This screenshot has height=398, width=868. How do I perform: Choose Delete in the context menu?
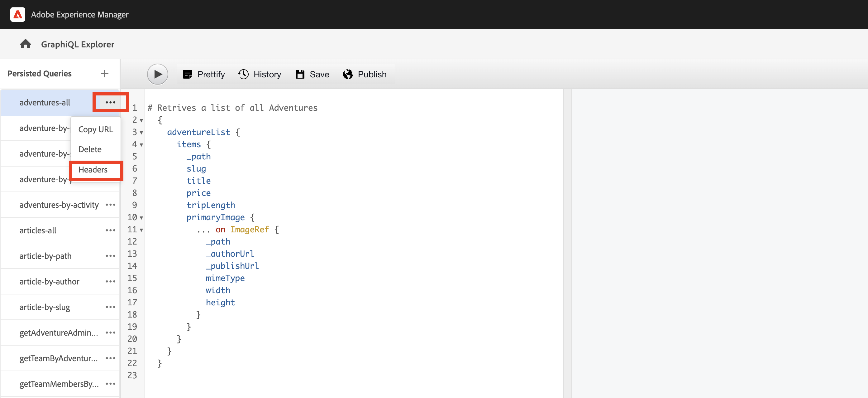pyautogui.click(x=90, y=149)
